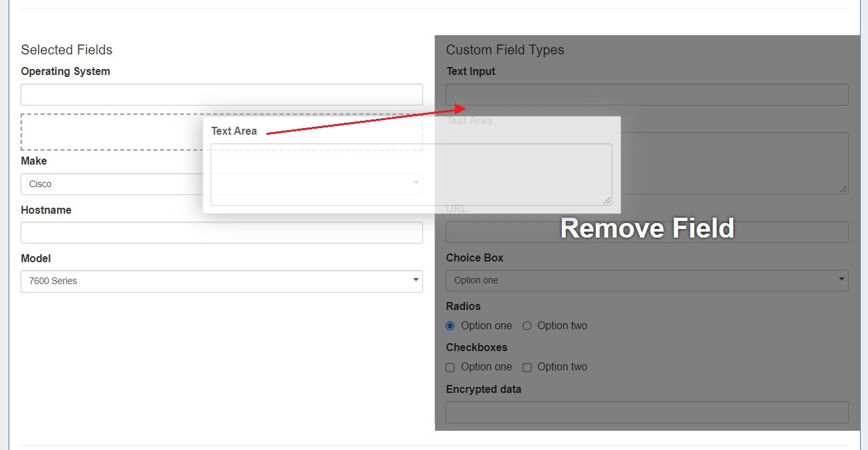
Task: Click the dragged Text Area resize handle
Action: coord(607,200)
